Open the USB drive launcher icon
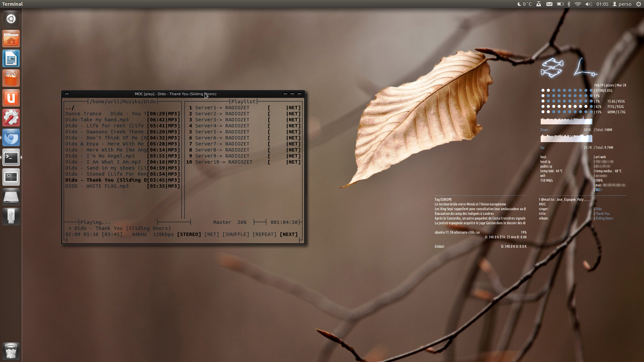The height and width of the screenshot is (362, 644). tap(11, 217)
